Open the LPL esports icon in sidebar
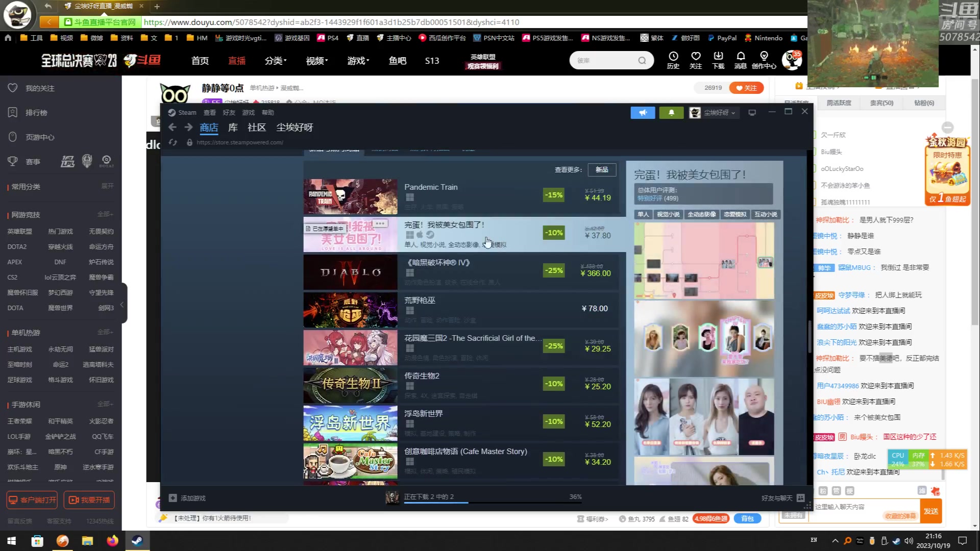980x551 pixels. click(68, 162)
